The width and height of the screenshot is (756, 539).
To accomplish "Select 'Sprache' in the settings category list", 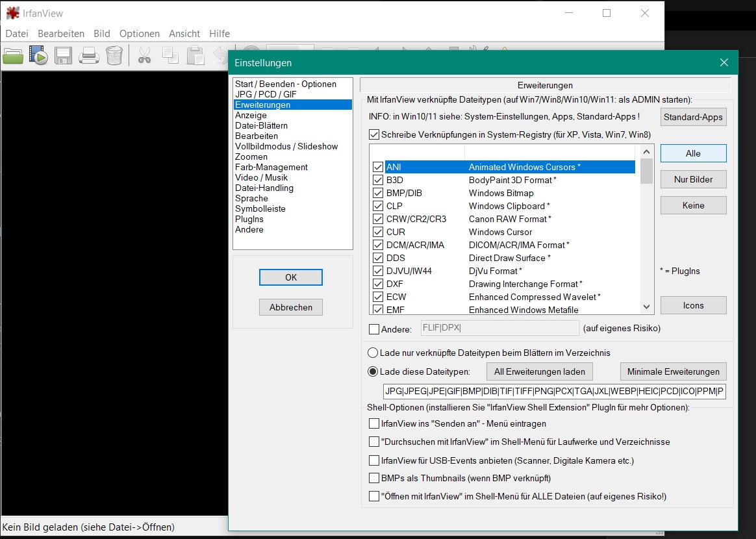I will point(251,198).
